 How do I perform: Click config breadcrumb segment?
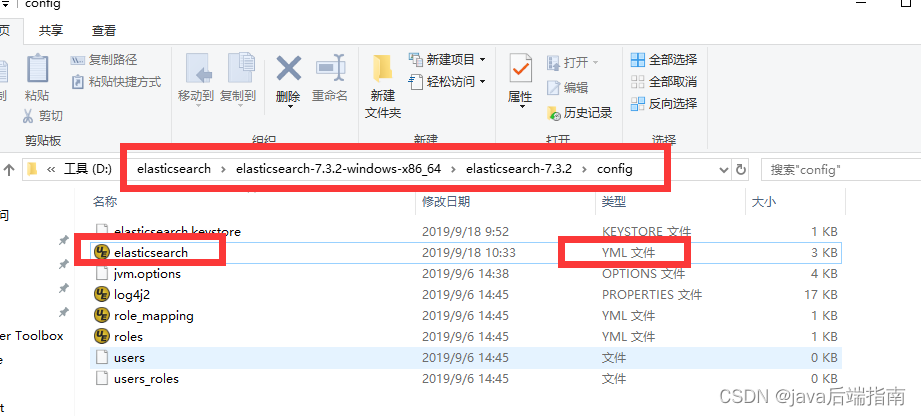tap(615, 169)
